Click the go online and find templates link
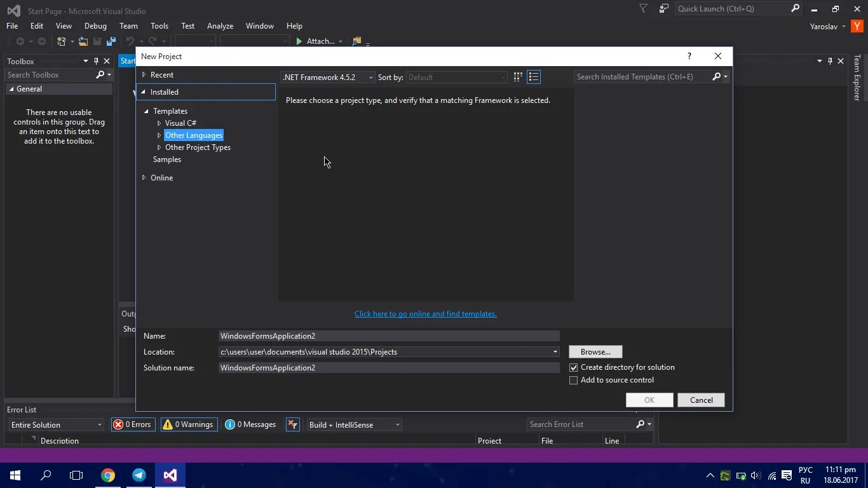Viewport: 868px width, 488px height. [426, 314]
